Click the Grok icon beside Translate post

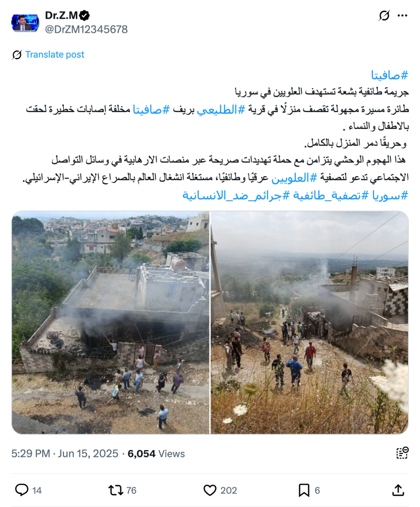[x=17, y=54]
